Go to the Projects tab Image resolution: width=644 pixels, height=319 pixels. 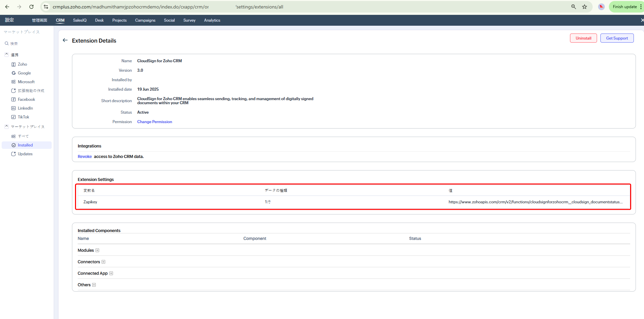[120, 20]
